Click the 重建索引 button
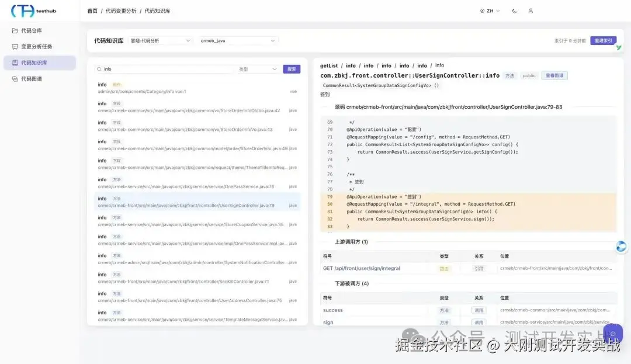The width and height of the screenshot is (631, 364). click(603, 41)
